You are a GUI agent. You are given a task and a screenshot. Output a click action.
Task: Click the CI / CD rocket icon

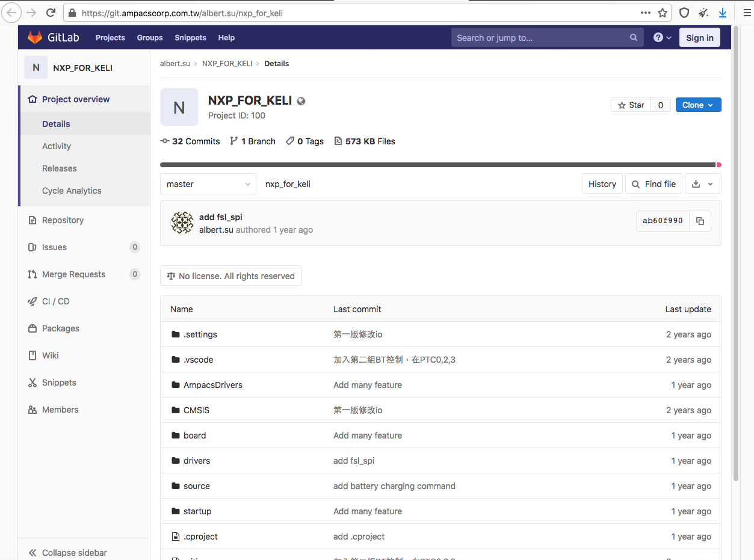click(32, 301)
